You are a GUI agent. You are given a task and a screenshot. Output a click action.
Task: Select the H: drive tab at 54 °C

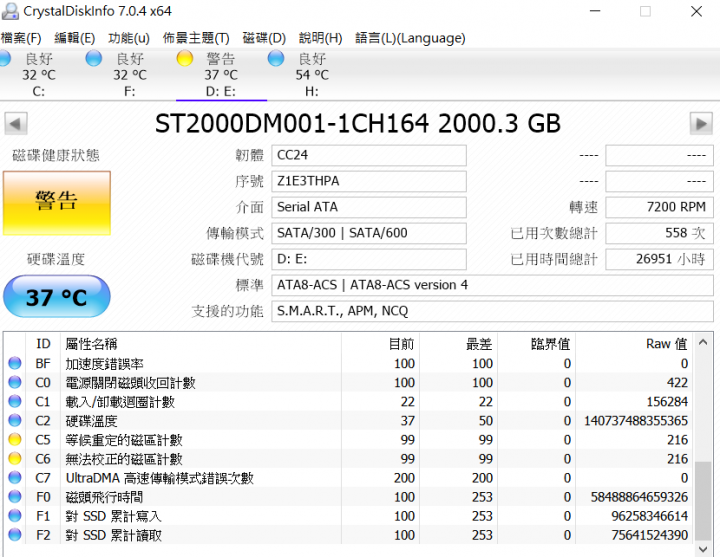[x=312, y=75]
